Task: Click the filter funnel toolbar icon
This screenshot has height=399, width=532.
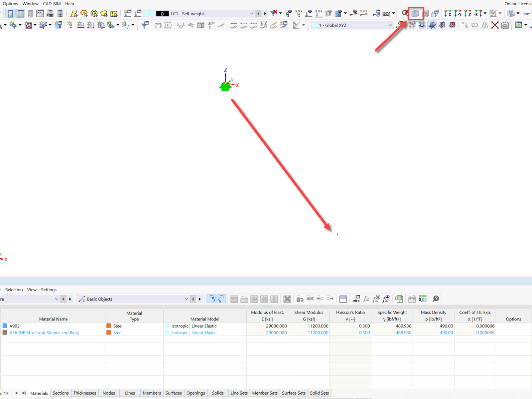Action: tap(145, 25)
